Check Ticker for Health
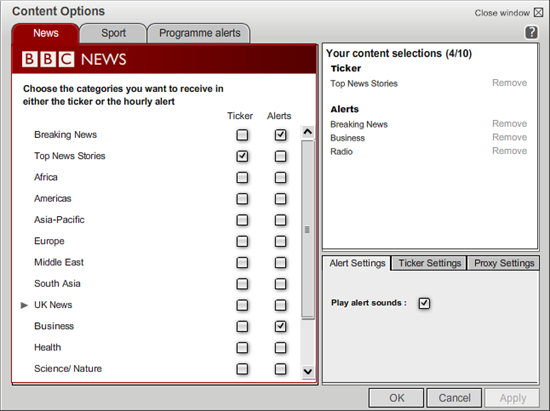The image size is (550, 411). point(242,348)
